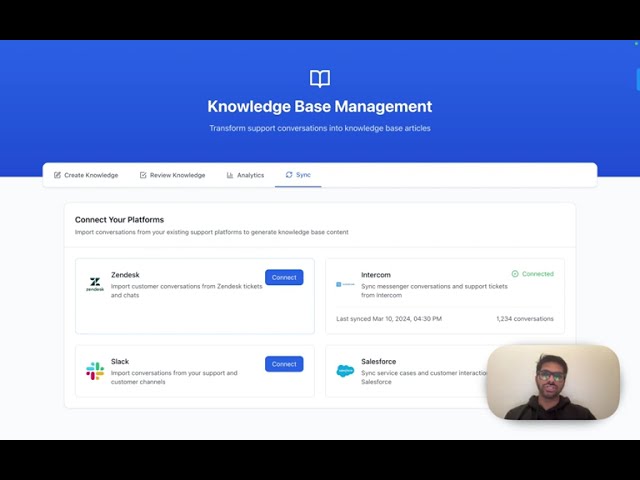Click the pencil icon beside Create Knowledge

coord(57,175)
